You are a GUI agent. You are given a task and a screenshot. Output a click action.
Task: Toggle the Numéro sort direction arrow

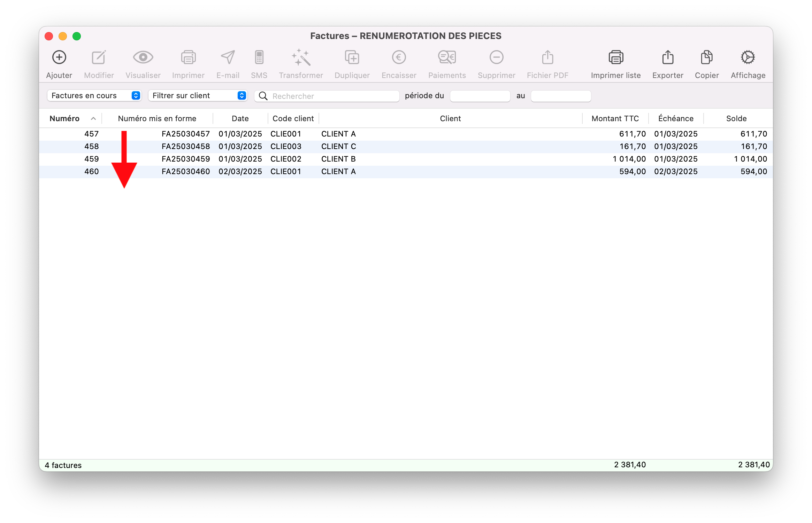93,119
